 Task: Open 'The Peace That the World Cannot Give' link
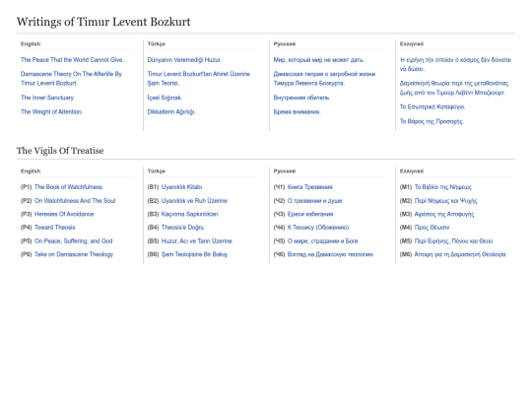[x=72, y=60]
